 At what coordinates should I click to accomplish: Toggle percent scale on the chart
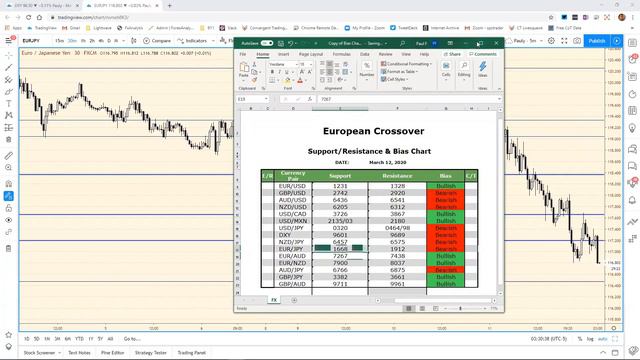[x=580, y=339]
